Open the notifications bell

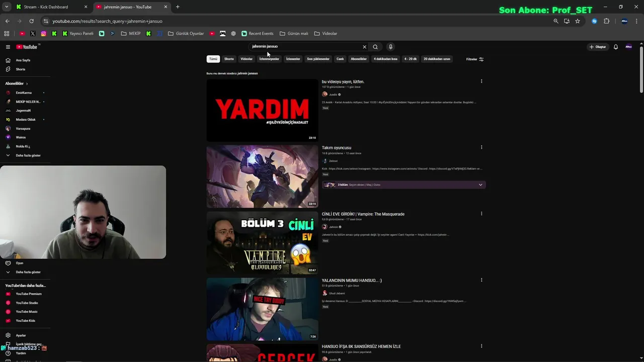tap(616, 47)
